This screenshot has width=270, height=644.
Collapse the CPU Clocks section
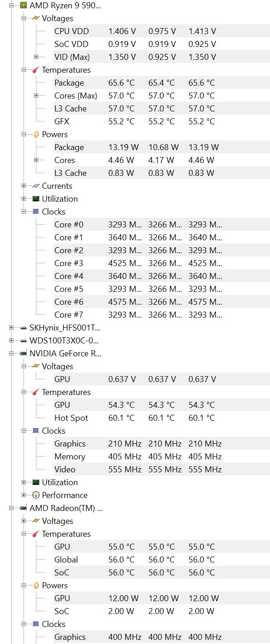point(24,212)
